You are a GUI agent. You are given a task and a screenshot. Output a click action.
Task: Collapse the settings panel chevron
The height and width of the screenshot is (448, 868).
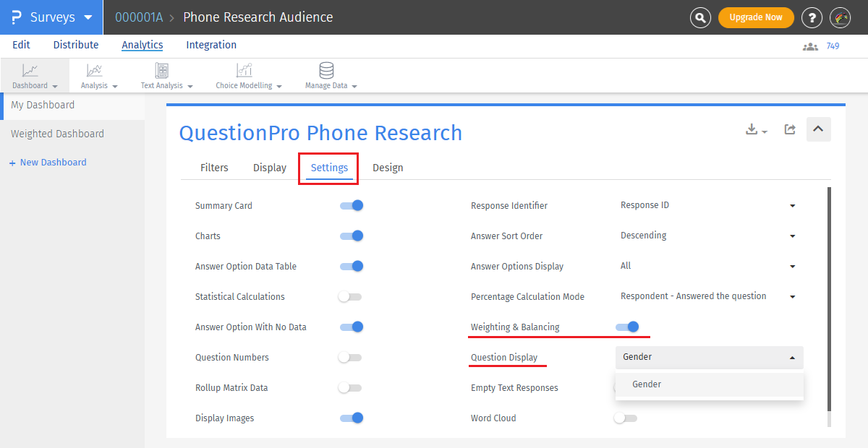[818, 129]
